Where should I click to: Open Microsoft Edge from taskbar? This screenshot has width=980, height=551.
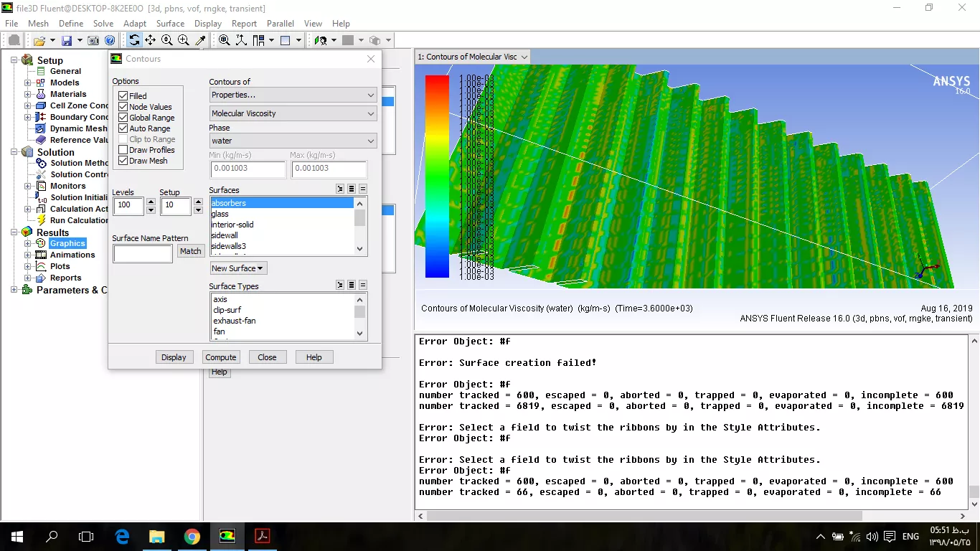point(121,536)
